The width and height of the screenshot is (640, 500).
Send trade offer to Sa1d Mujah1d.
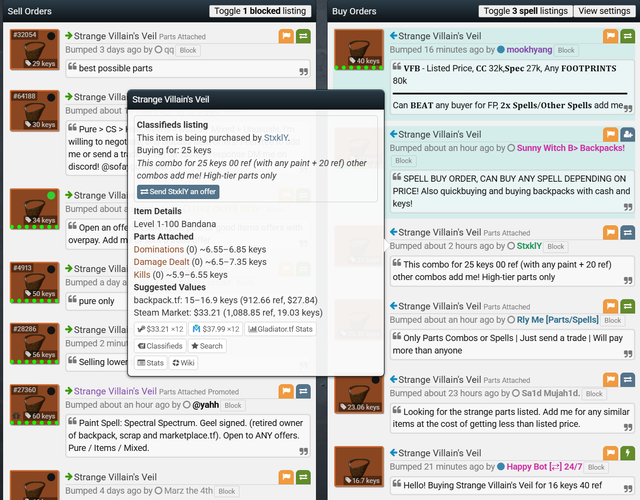628,380
